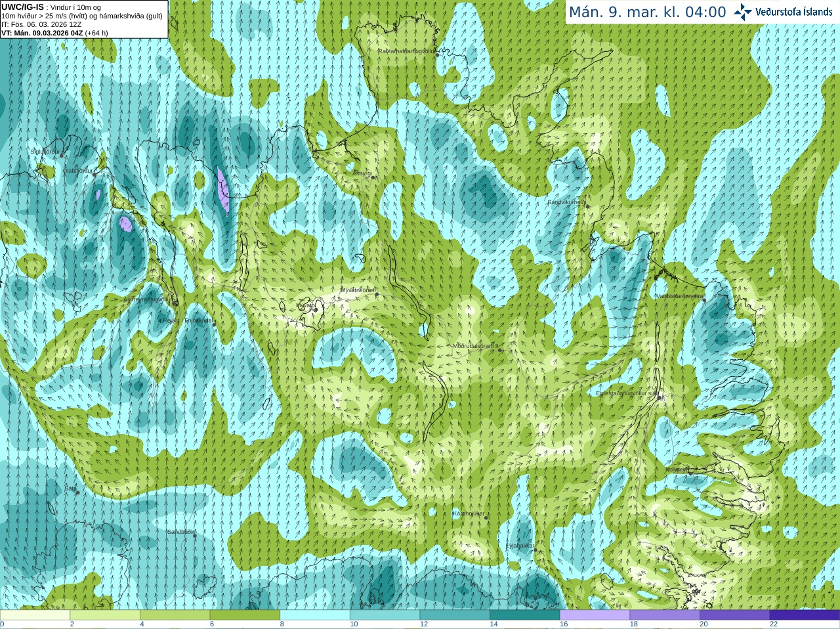Click the 6–8 m/s olive green legend swatch
840x629 pixels.
245,615
